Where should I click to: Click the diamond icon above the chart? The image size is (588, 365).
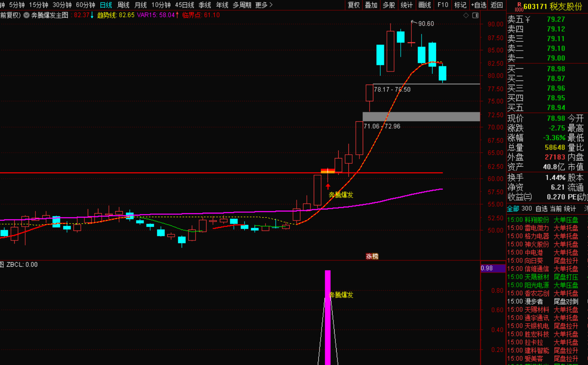tap(466, 16)
